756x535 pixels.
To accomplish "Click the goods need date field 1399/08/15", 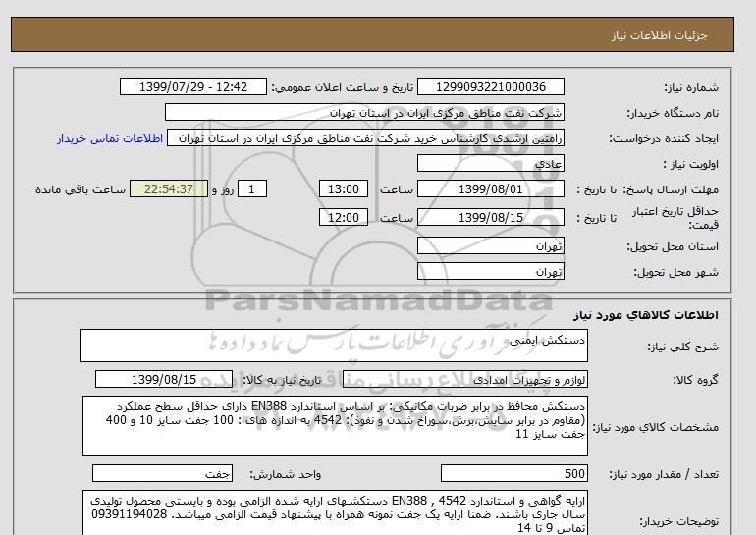I will pyautogui.click(x=164, y=380).
